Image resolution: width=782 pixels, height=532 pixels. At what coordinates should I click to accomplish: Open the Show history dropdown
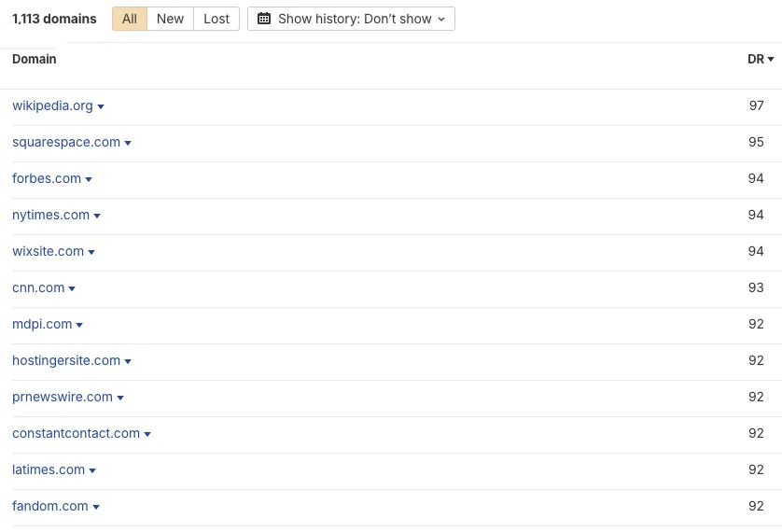coord(351,19)
